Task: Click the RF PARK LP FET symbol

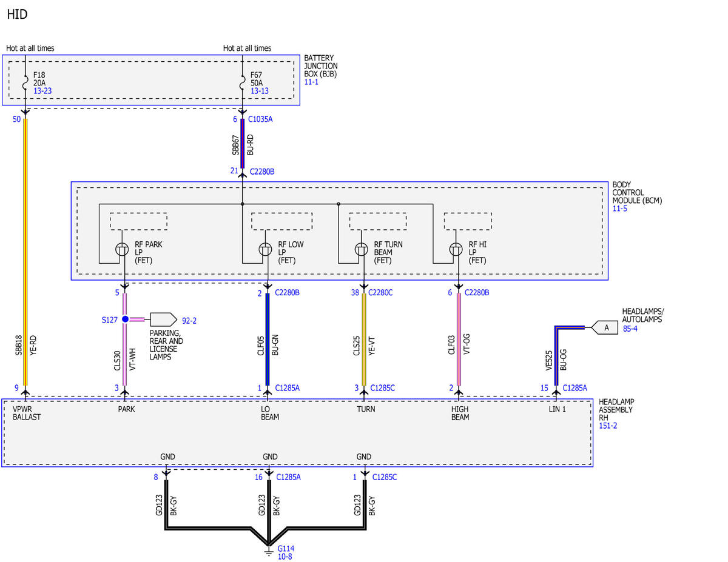Action: [121, 249]
